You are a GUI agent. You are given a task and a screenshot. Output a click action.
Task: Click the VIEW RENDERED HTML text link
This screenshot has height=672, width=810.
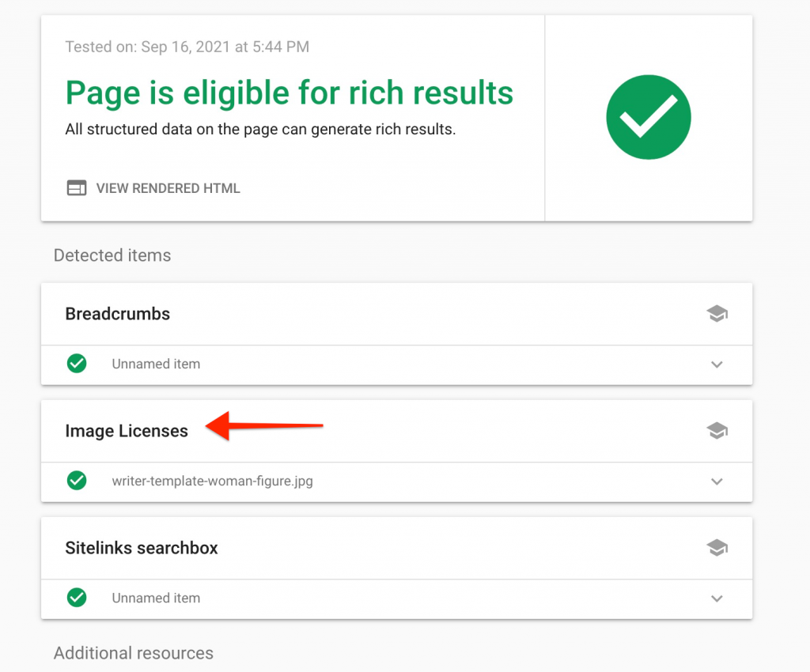point(168,188)
